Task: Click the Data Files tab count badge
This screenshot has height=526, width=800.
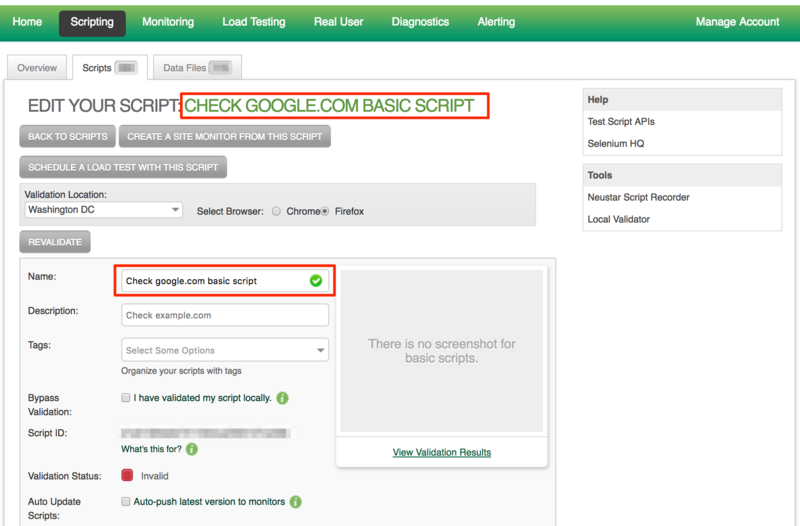Action: tap(220, 67)
